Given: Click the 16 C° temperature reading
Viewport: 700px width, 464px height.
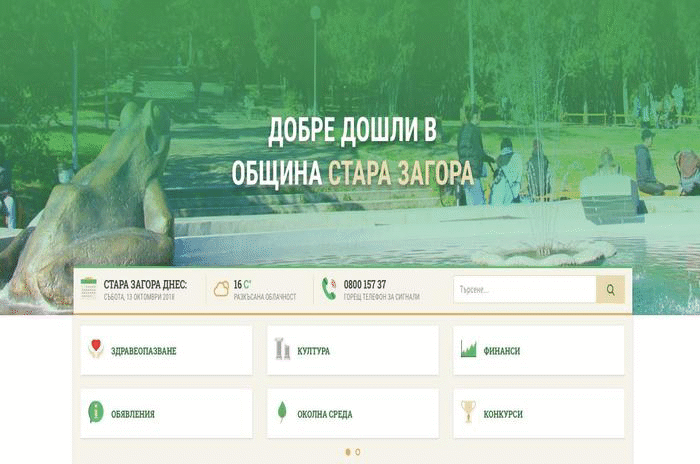Looking at the screenshot, I should click(x=242, y=284).
